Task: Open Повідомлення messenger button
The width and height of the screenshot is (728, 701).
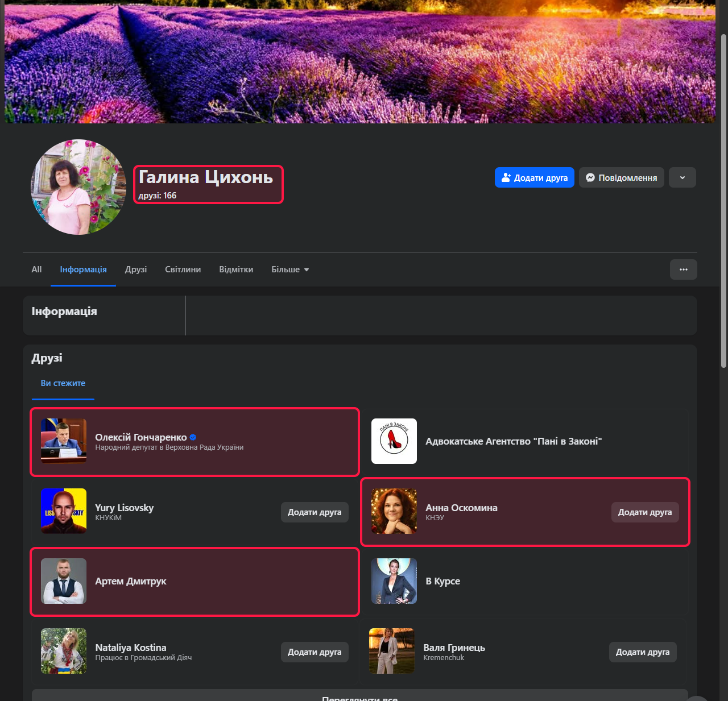Action: coord(622,177)
